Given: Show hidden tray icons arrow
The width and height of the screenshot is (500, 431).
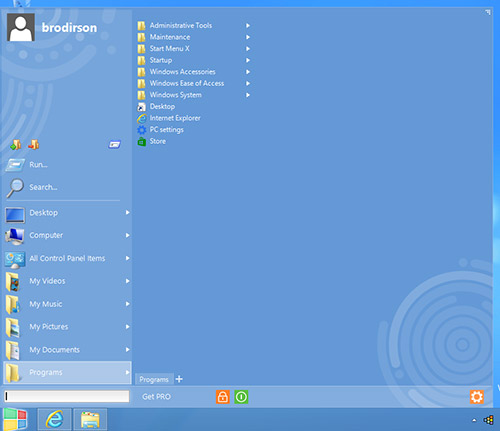Looking at the screenshot, I should (474, 420).
